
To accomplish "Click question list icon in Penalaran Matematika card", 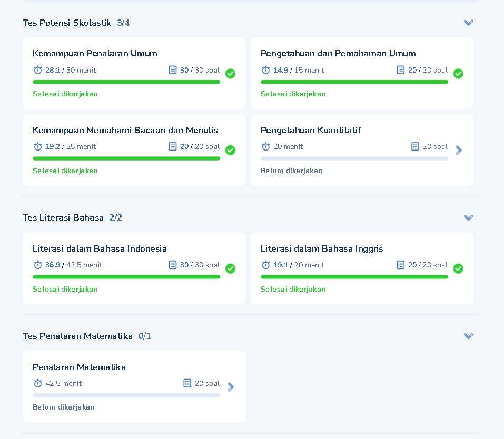I will (x=187, y=383).
